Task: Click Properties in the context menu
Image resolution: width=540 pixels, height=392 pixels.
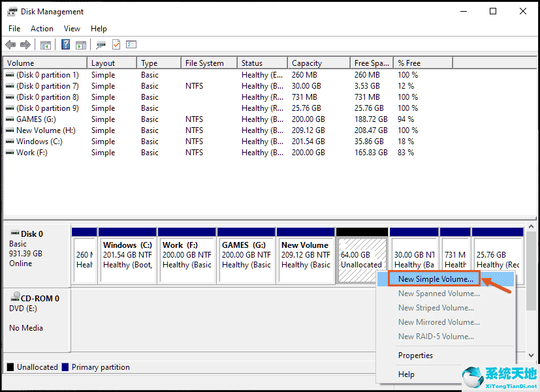Action: point(416,355)
